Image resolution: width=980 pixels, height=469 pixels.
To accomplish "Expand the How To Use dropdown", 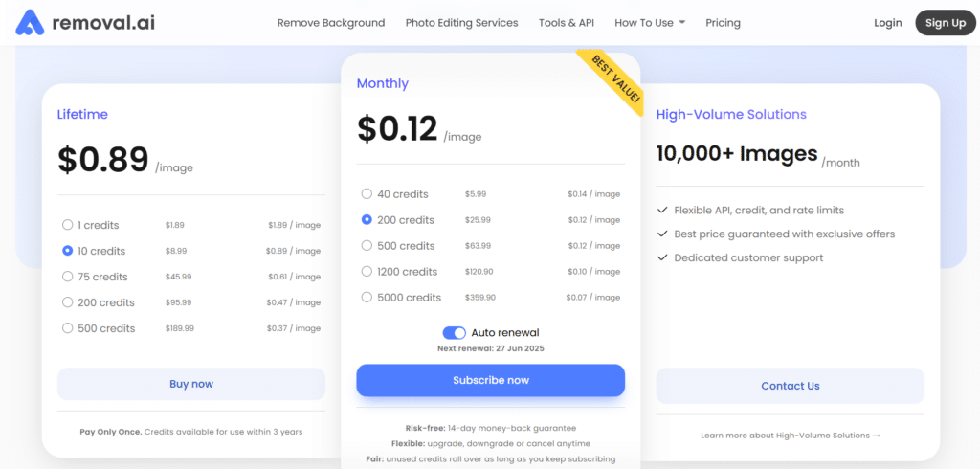I will [650, 23].
